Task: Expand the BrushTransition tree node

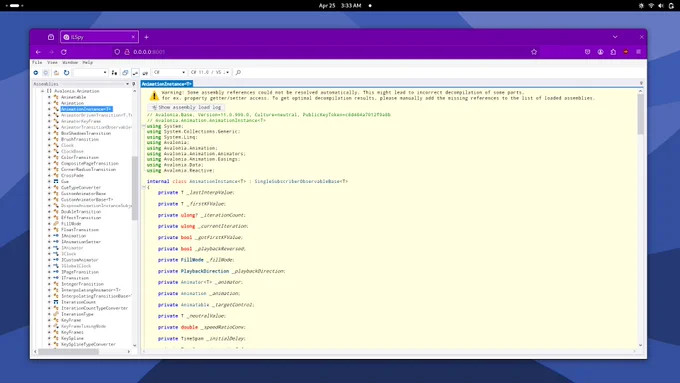Action: pyautogui.click(x=49, y=139)
